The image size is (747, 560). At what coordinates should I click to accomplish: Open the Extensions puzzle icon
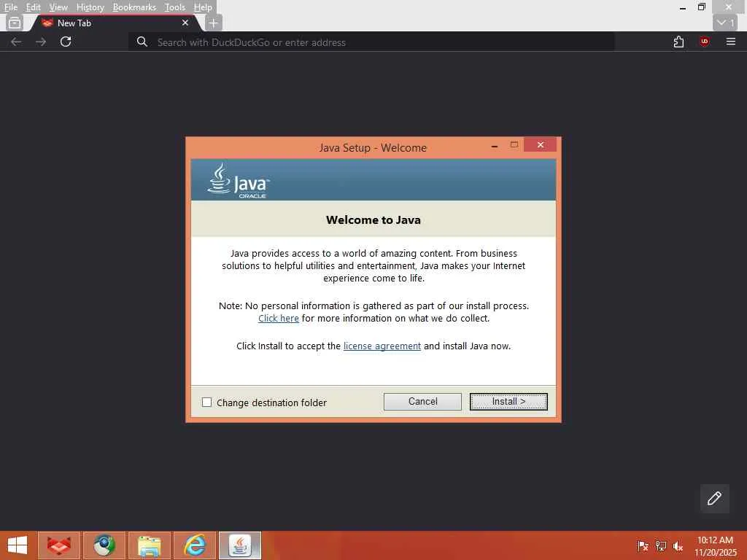679,42
